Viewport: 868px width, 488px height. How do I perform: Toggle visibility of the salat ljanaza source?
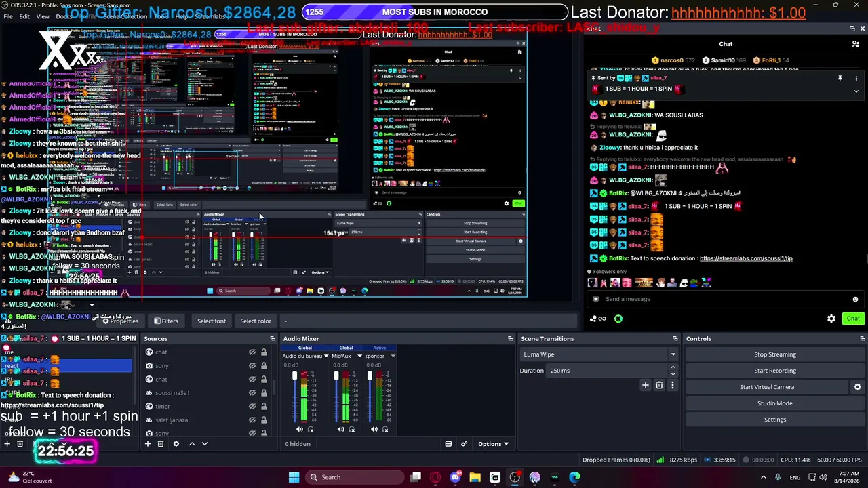tap(252, 420)
